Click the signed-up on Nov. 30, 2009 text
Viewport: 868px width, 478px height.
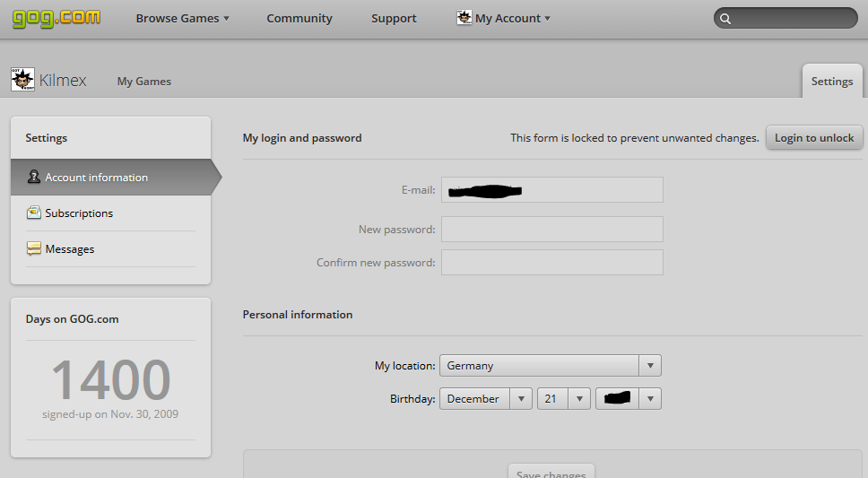(110, 413)
